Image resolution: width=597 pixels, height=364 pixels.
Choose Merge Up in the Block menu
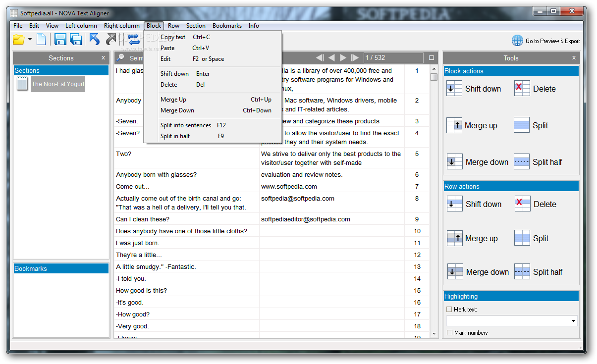(213, 100)
